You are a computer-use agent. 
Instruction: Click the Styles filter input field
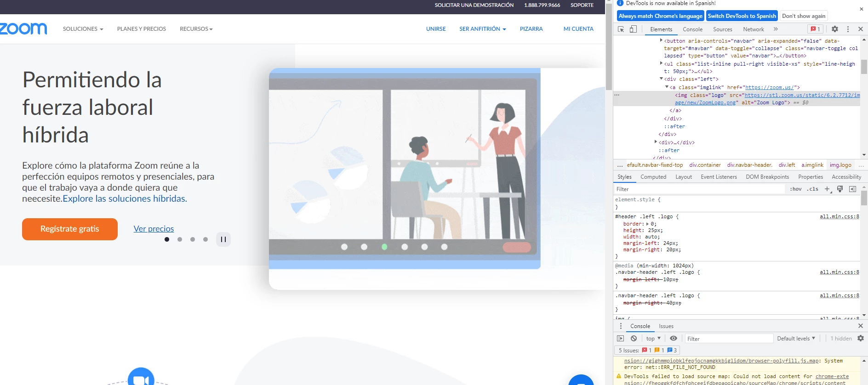click(x=700, y=189)
